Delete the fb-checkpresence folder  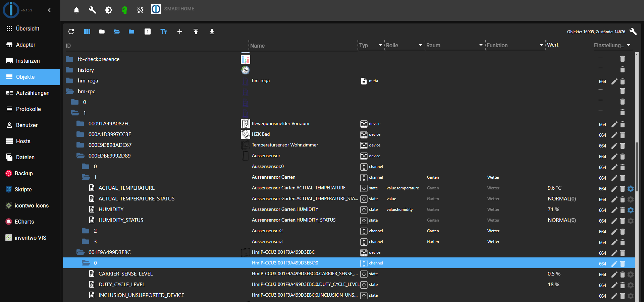[623, 59]
